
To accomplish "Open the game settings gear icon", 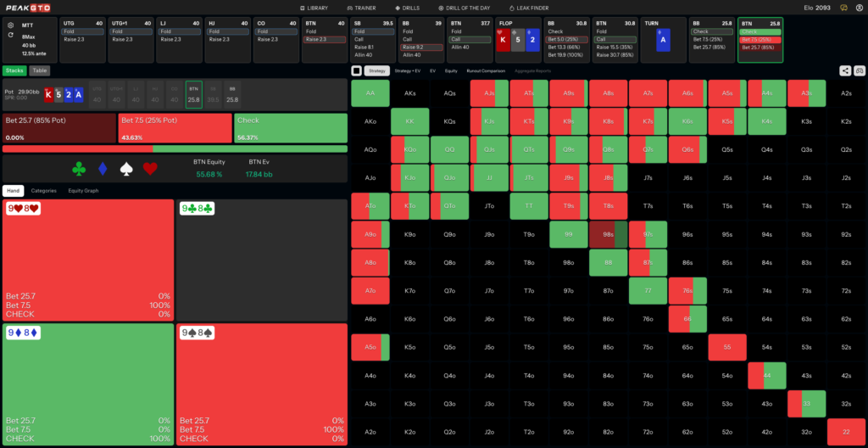I will tap(11, 25).
